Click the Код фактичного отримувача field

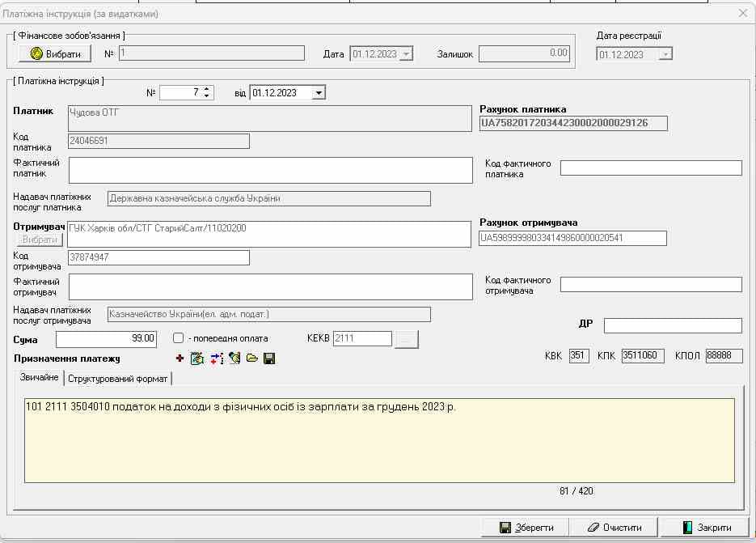tap(651, 284)
